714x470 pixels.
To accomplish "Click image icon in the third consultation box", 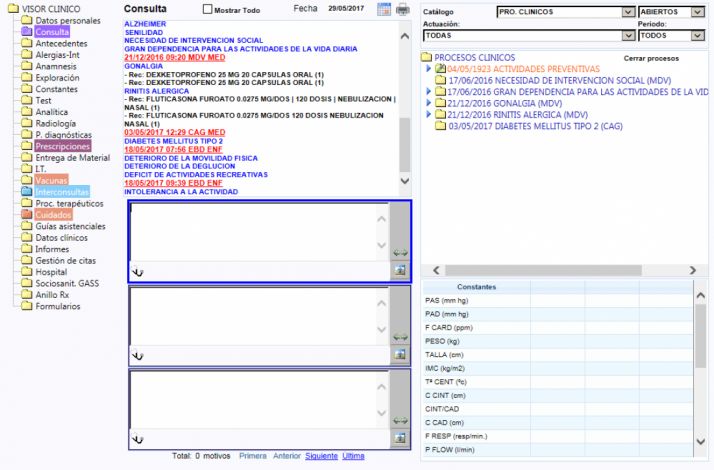I will [x=400, y=438].
